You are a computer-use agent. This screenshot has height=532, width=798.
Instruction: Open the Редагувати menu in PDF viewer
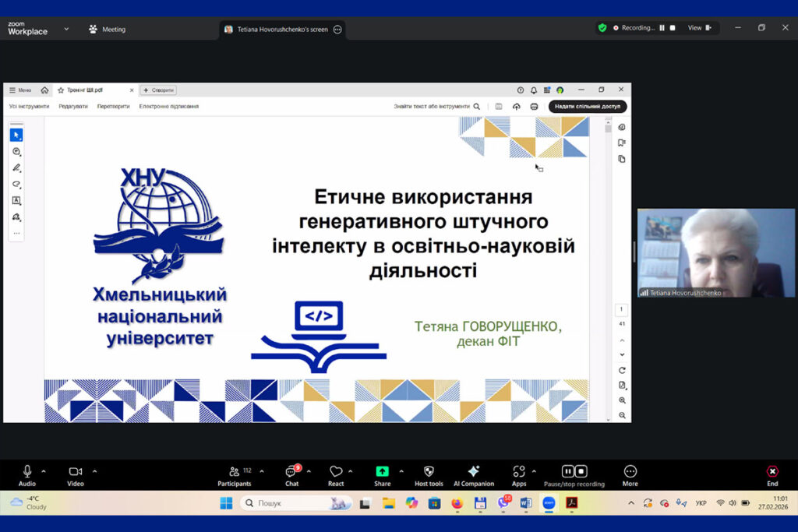(x=73, y=107)
